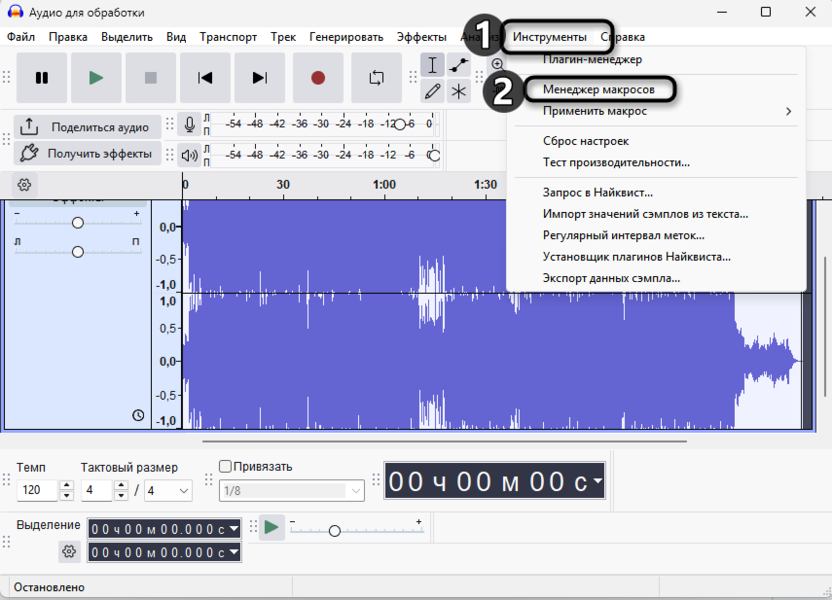Adjust the playback speed slider
The image size is (832, 600).
[x=335, y=531]
